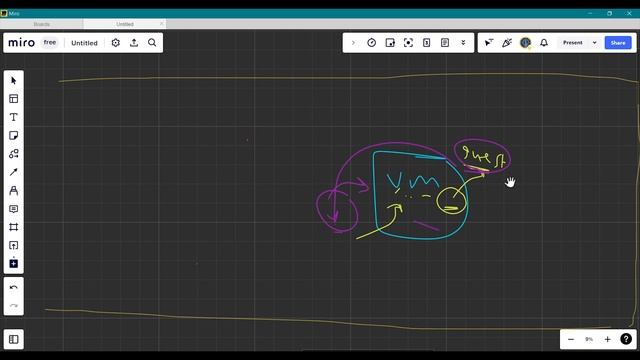Image resolution: width=640 pixels, height=360 pixels.
Task: Select the Comment tool
Action: (13, 209)
